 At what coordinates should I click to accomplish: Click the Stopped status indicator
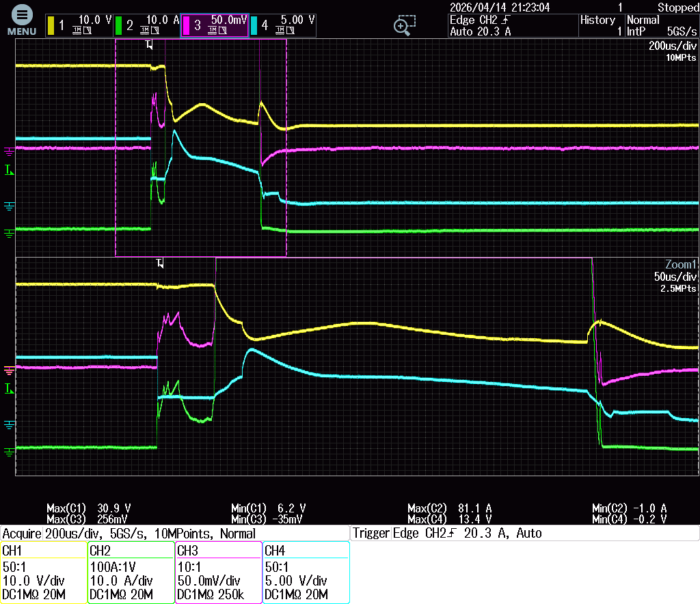(x=677, y=7)
